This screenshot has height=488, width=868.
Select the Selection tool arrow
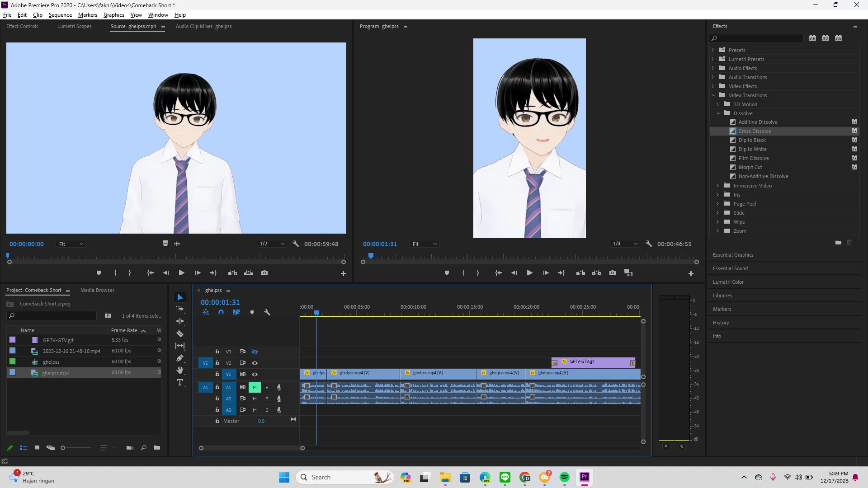tap(180, 297)
